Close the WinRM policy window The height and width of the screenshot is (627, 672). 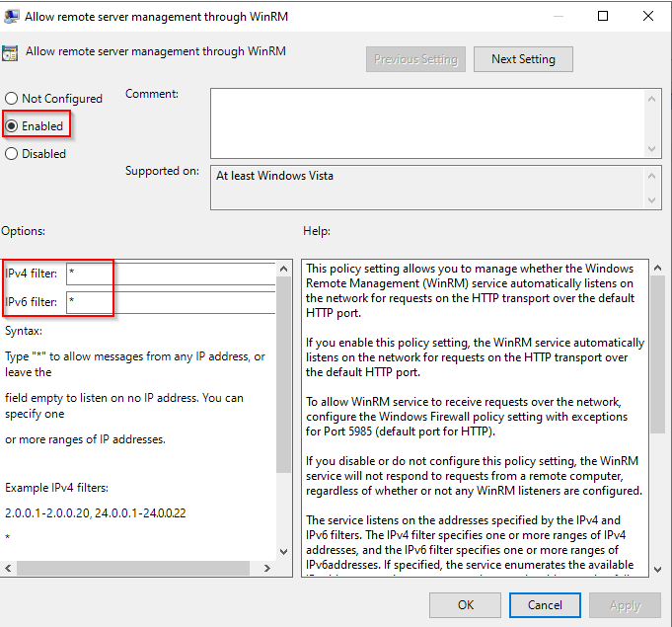(648, 16)
